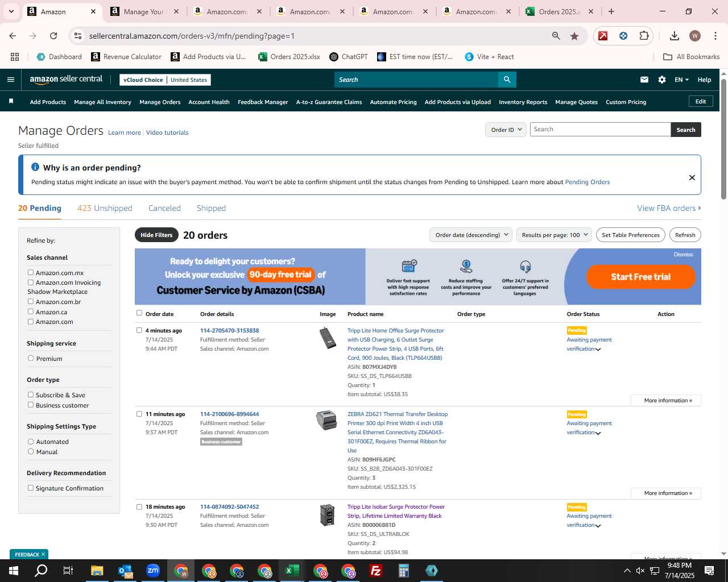Check the Amazon.com.br sales channel
The image size is (728, 582).
point(31,302)
